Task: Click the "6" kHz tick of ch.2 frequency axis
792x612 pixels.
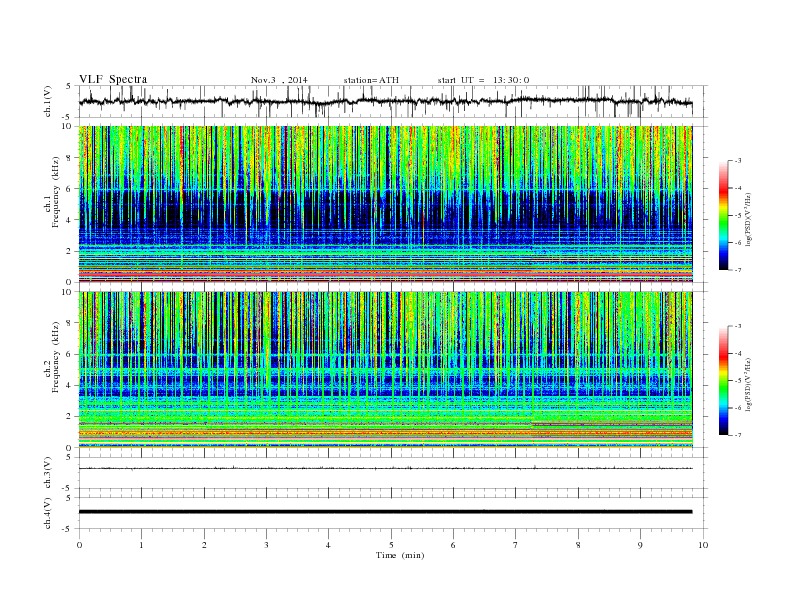Action: [x=69, y=354]
